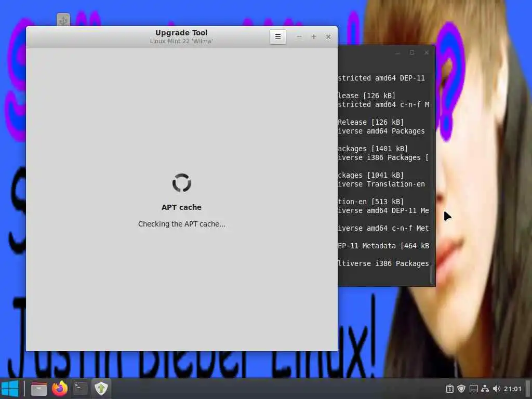532x399 pixels.
Task: Maximize the terminal window behind
Action: pos(412,52)
